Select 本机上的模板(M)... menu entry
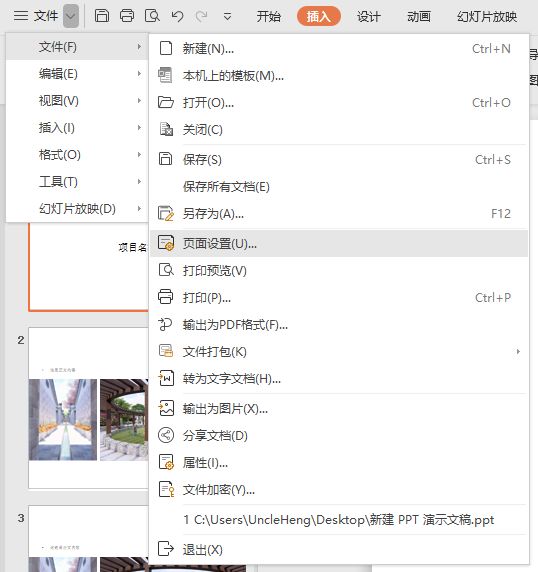 [339, 76]
